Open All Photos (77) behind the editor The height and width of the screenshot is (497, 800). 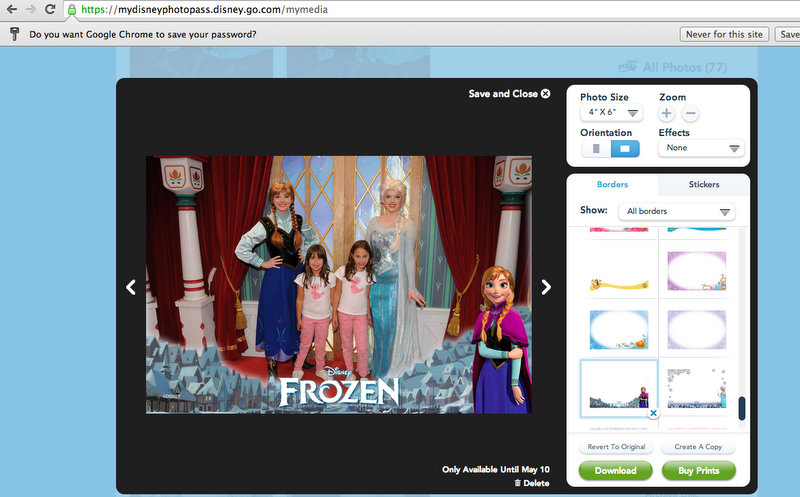673,67
